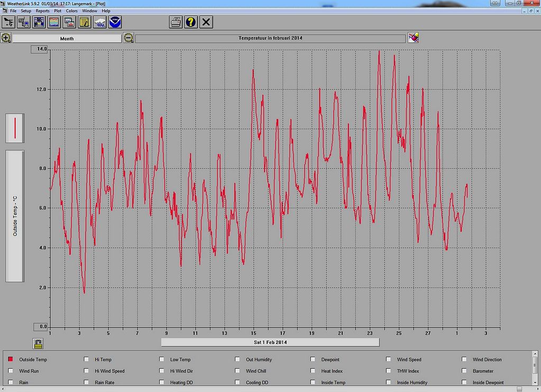Uncheck the Outside Temp checkbox
This screenshot has height=392, width=541.
[11, 359]
